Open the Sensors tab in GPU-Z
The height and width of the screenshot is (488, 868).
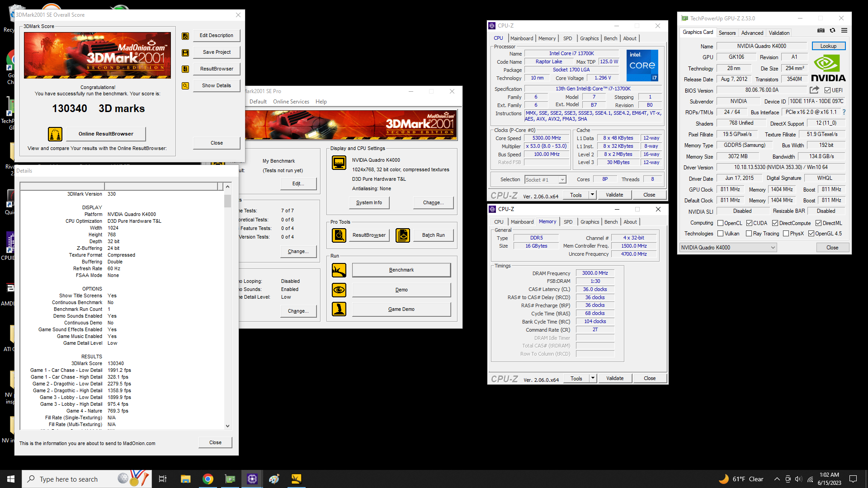727,33
